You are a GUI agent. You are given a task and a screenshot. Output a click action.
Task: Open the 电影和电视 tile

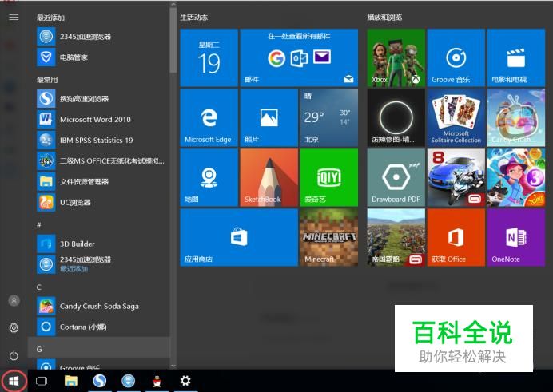[x=515, y=57]
